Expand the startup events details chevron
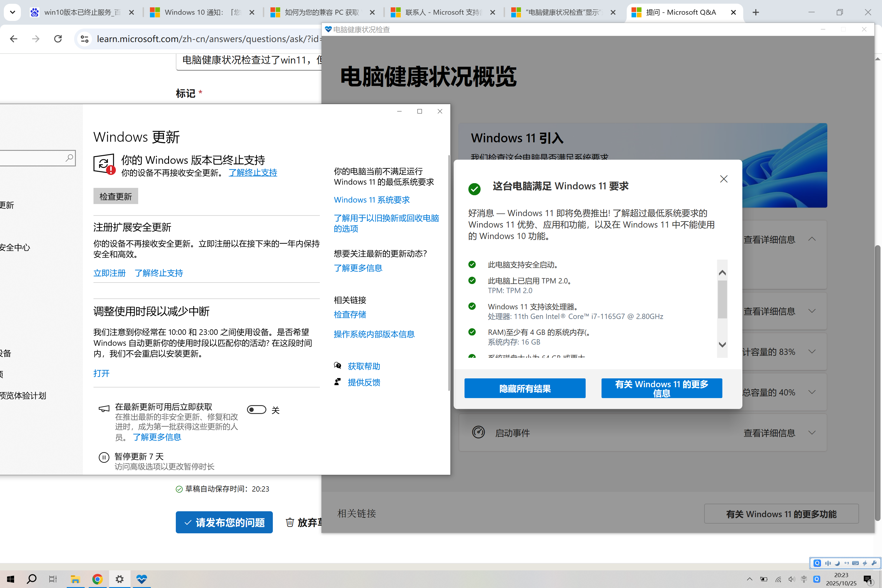882x588 pixels. pyautogui.click(x=812, y=433)
